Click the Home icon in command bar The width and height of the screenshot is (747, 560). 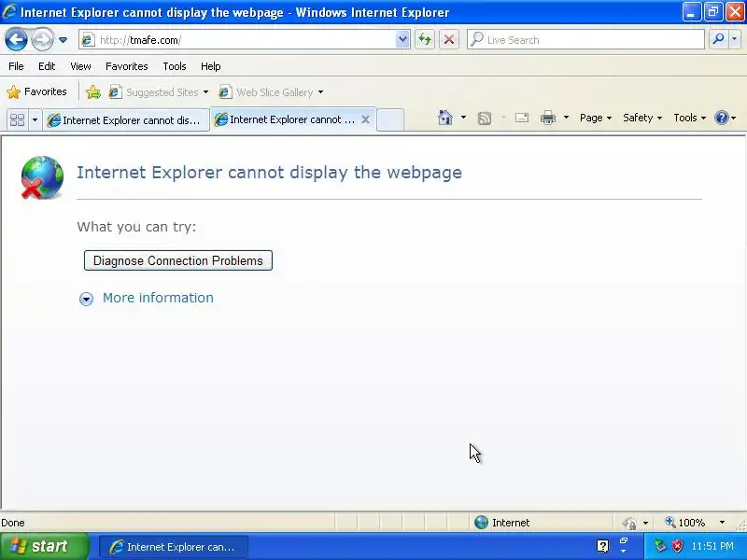[445, 118]
